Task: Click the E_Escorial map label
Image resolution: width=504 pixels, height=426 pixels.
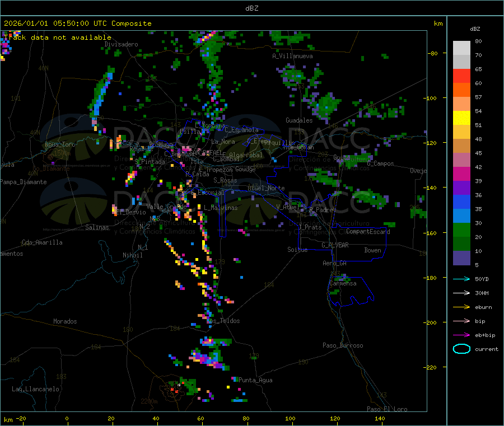Action: click(x=207, y=193)
